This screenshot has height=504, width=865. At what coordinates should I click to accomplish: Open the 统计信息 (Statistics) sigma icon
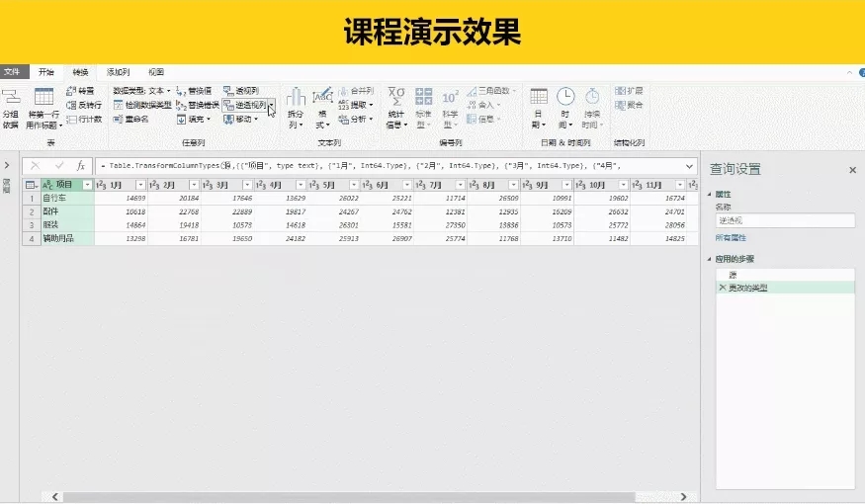click(396, 97)
